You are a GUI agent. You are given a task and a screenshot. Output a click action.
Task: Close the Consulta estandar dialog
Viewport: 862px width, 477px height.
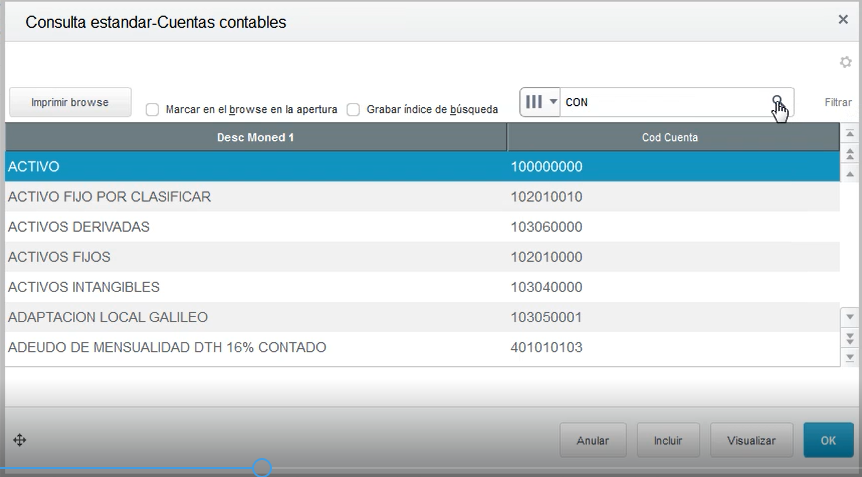[x=843, y=20]
